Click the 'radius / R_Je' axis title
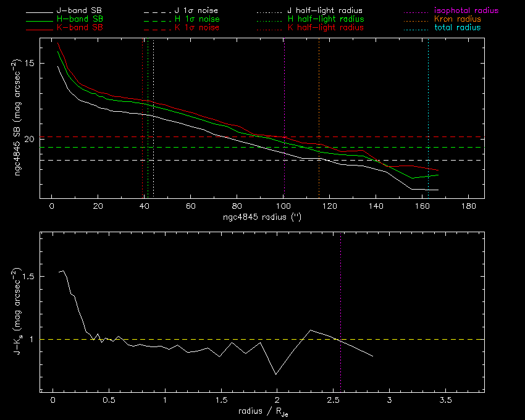 [x=262, y=411]
